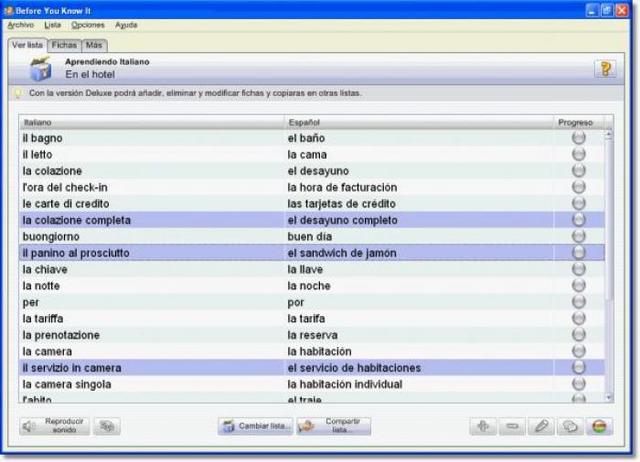Click progress circle for il servizio in camera
This screenshot has width=640, height=462.
point(579,367)
